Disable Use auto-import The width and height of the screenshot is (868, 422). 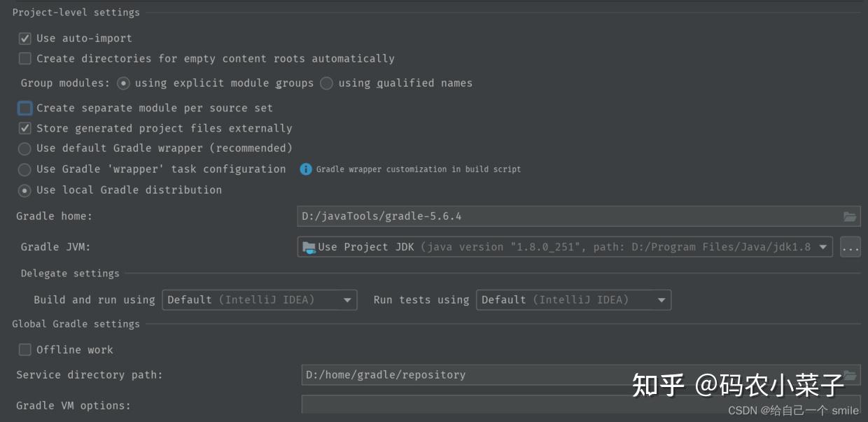pyautogui.click(x=24, y=38)
